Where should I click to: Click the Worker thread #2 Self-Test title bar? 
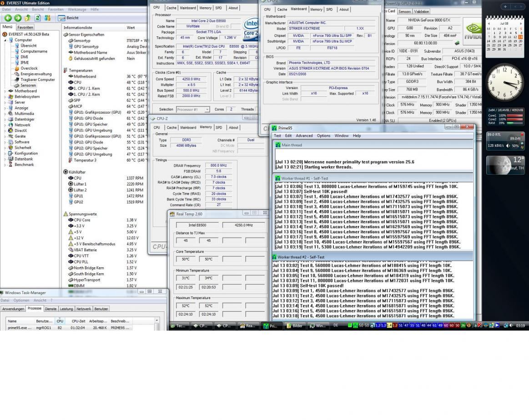tap(373, 257)
